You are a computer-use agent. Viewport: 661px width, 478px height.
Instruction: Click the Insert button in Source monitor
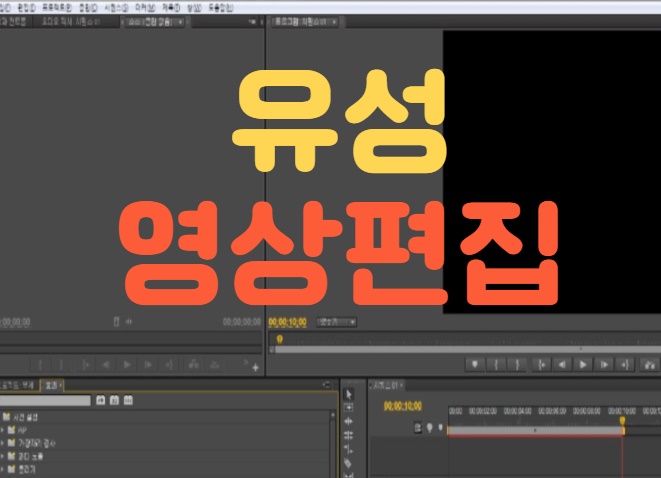193,365
